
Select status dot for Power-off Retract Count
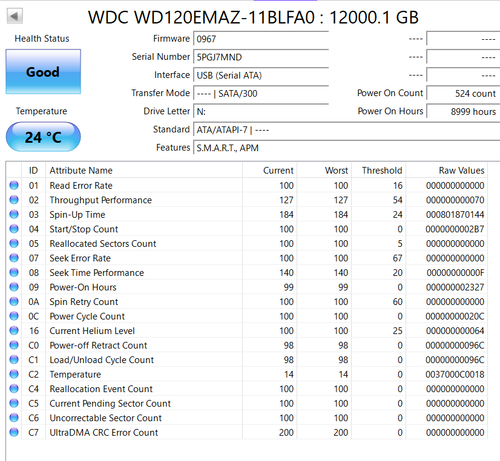click(14, 345)
